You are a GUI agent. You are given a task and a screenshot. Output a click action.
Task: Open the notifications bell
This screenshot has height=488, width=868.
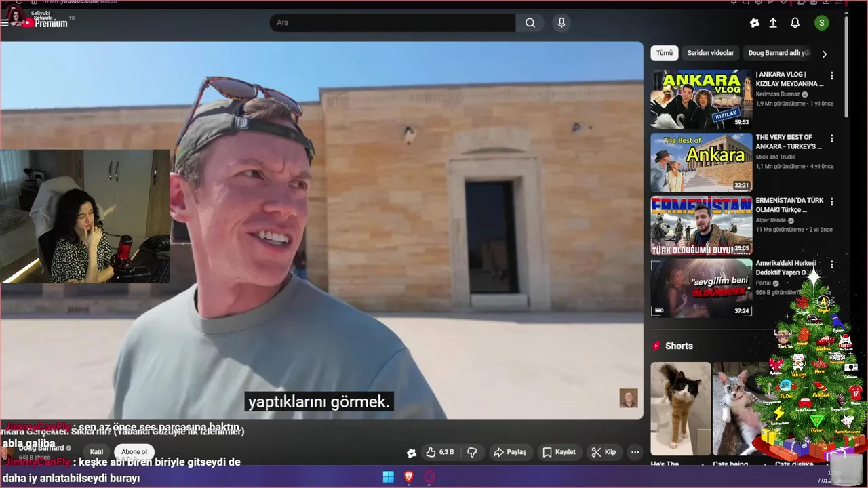click(x=795, y=23)
